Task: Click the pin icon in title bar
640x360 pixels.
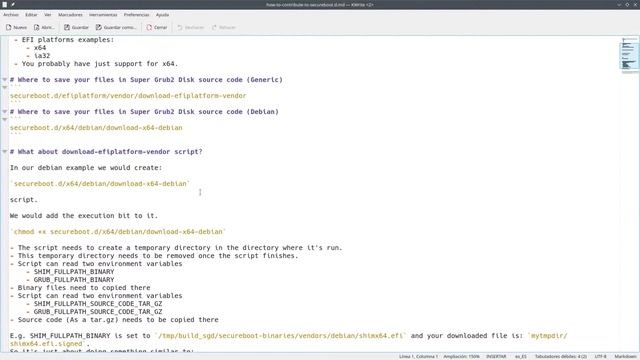Action: [x=13, y=4]
